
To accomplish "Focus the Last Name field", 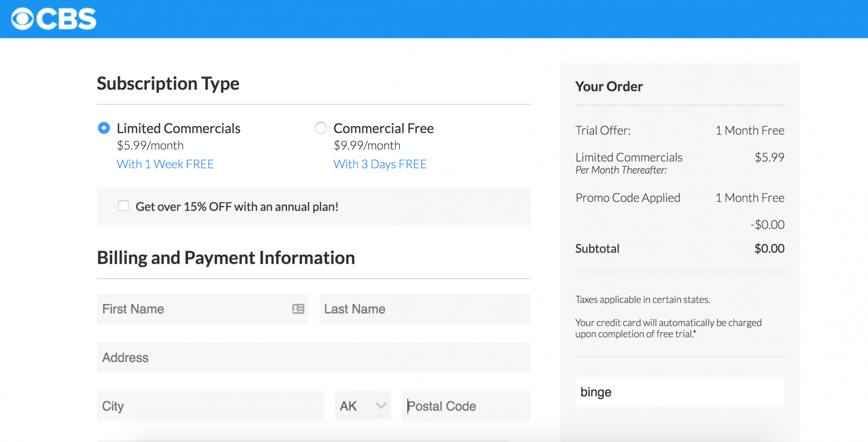I will pyautogui.click(x=425, y=309).
